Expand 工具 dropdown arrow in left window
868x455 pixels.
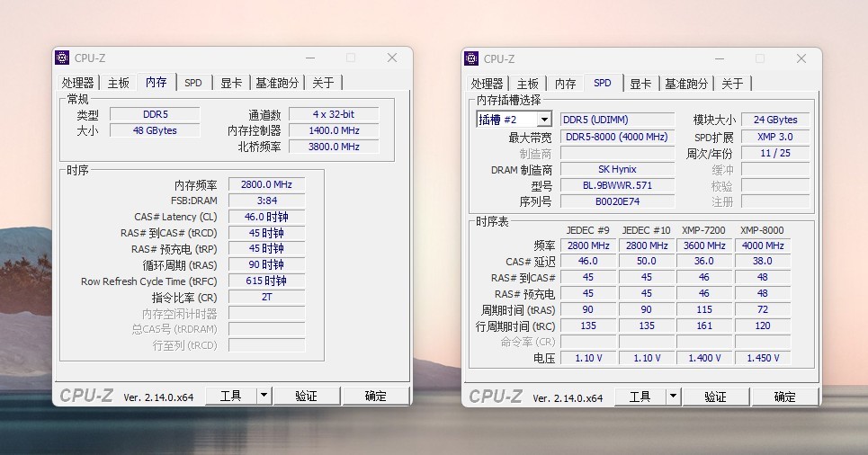[x=264, y=396]
